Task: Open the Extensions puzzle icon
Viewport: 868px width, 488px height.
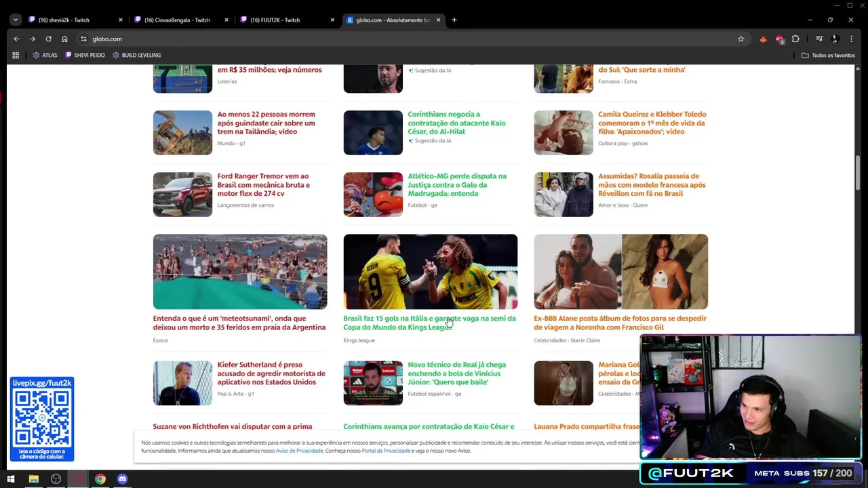Action: (795, 39)
